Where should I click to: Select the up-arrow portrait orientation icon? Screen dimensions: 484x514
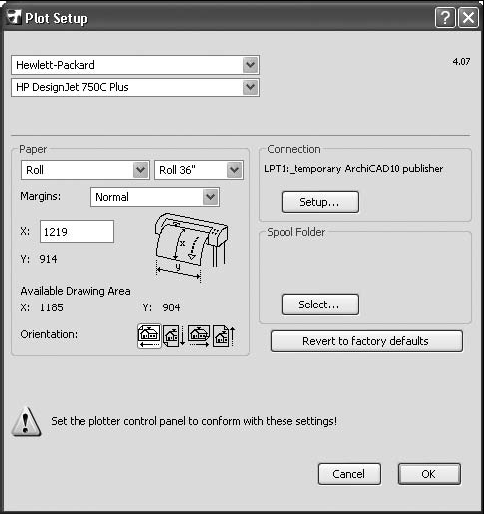[224, 336]
